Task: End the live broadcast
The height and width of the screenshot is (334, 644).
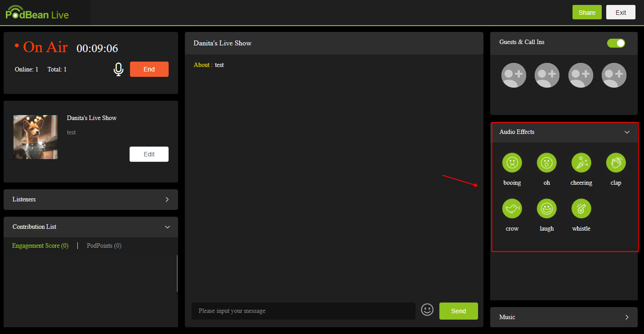Action: (149, 69)
